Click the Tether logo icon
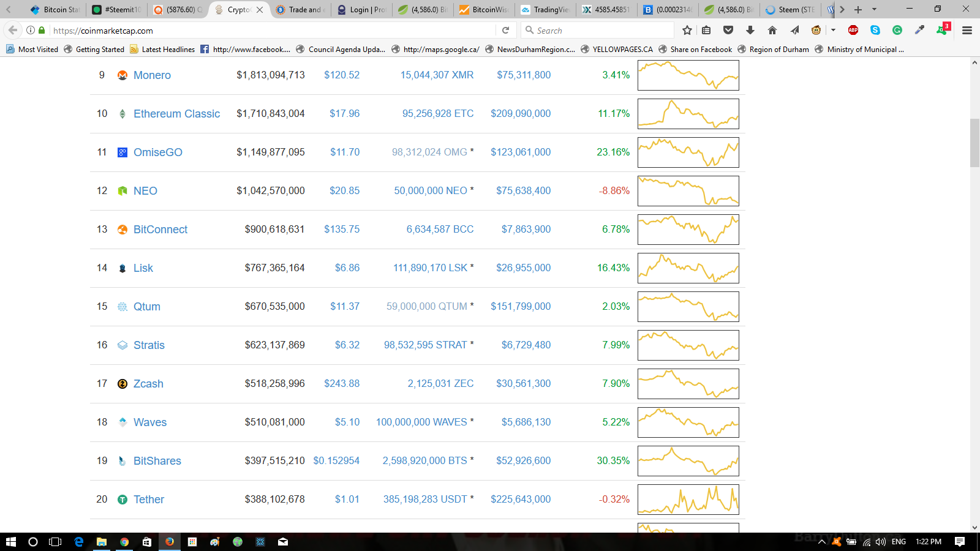The height and width of the screenshot is (551, 980). (123, 500)
